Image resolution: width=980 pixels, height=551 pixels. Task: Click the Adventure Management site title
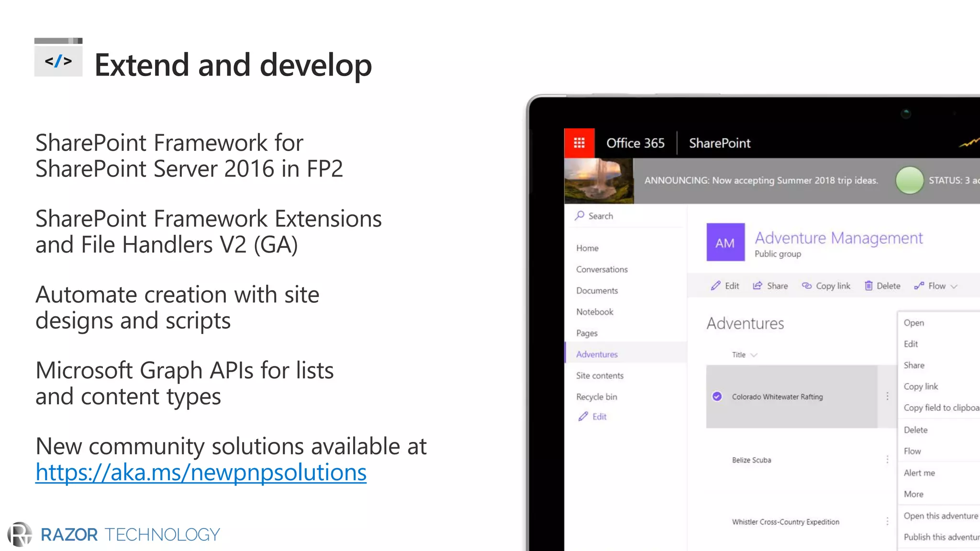pos(839,238)
